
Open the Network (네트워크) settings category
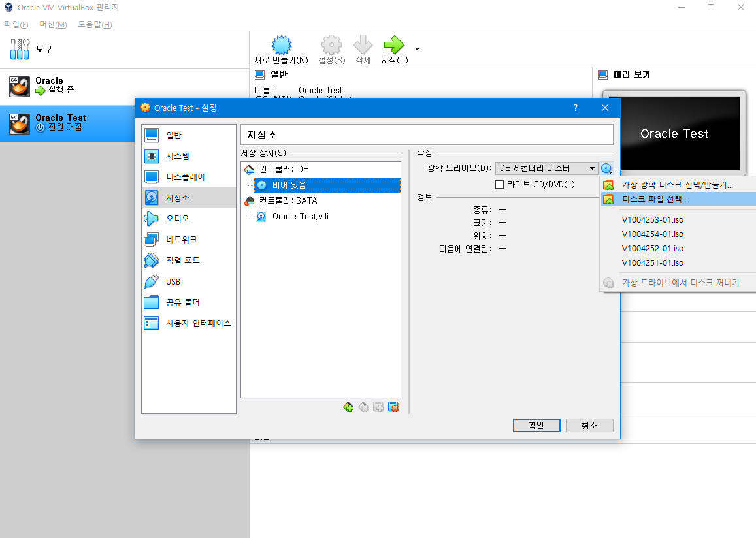coord(189,240)
